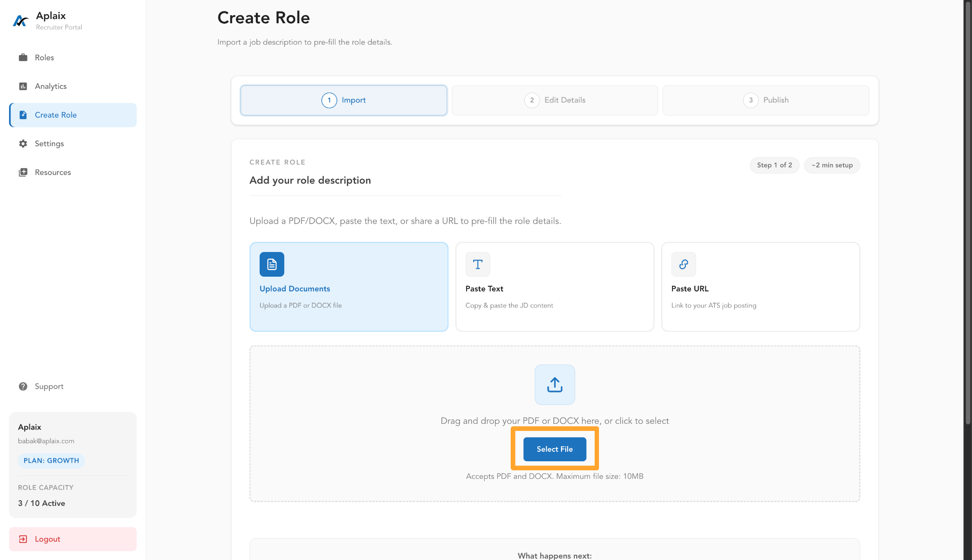Screen dimensions: 972x560
Task: Click the Create Role page heading
Action: point(263,18)
